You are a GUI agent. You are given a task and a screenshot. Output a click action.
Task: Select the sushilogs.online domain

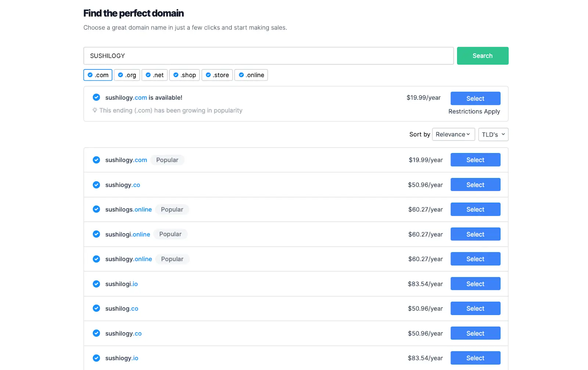(x=475, y=209)
